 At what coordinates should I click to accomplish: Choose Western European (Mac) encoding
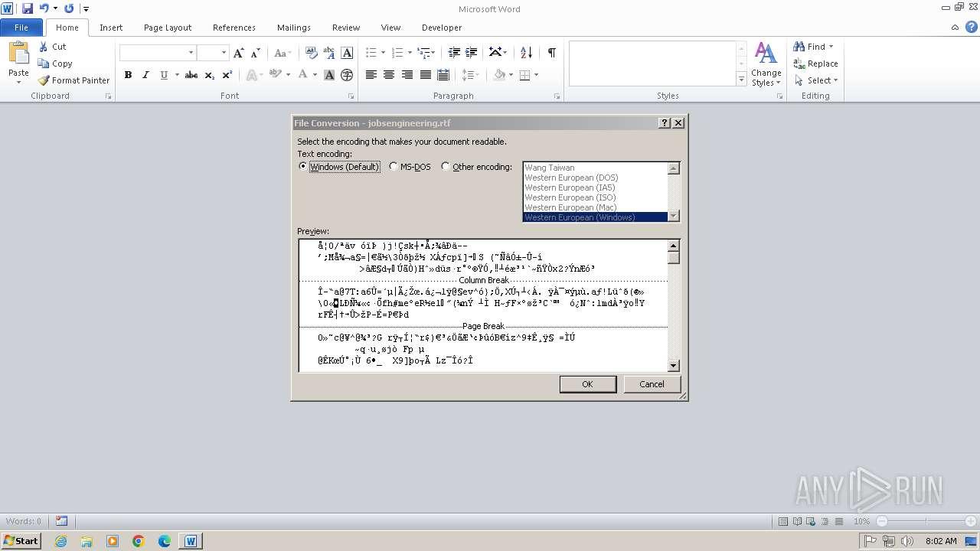570,207
